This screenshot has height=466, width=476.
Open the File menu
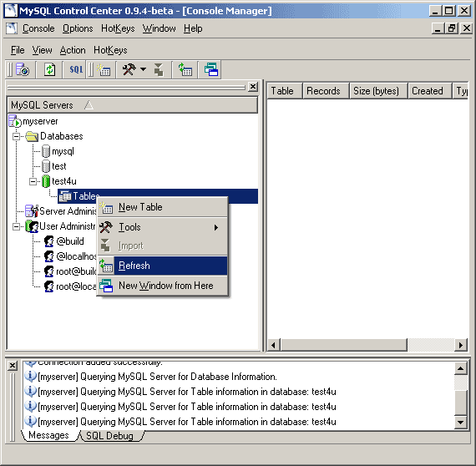click(x=18, y=50)
